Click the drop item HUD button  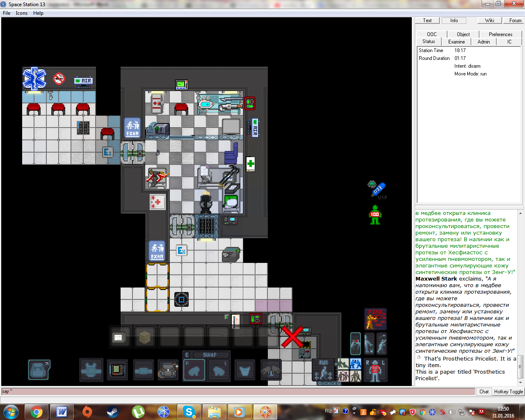[369, 344]
